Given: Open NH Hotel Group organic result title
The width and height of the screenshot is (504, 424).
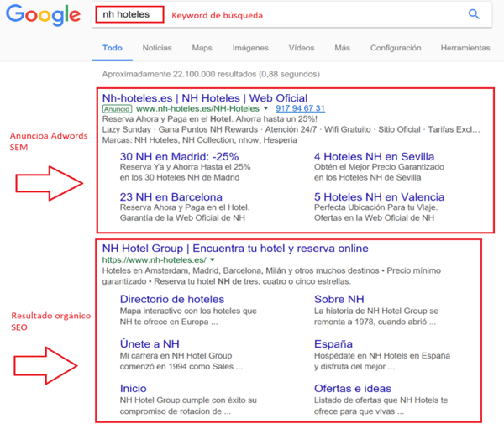Looking at the screenshot, I should [x=235, y=249].
